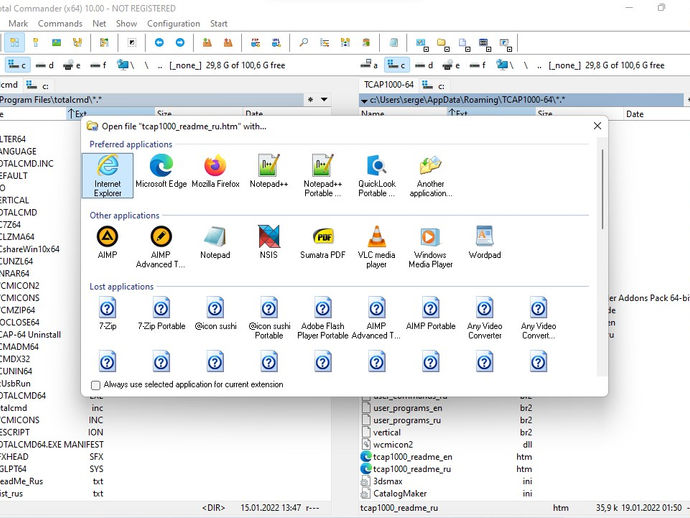
Task: Click the dialog's vertical scrollbar
Action: click(x=602, y=189)
